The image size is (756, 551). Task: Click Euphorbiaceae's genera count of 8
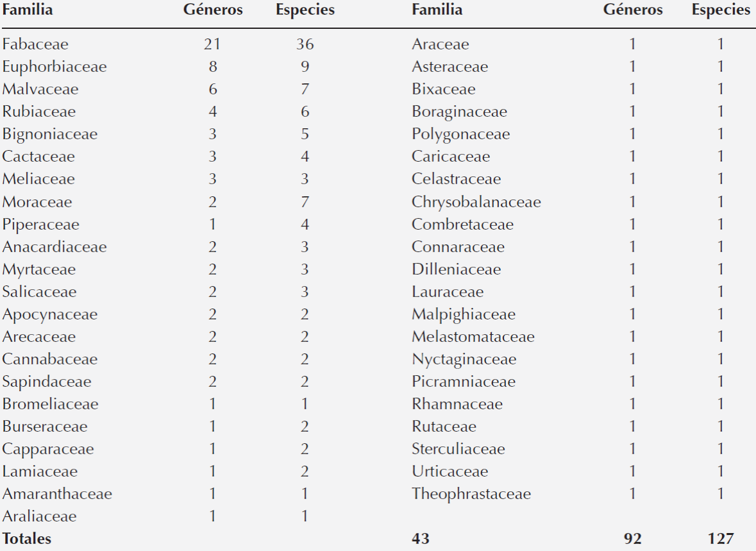[x=212, y=67]
